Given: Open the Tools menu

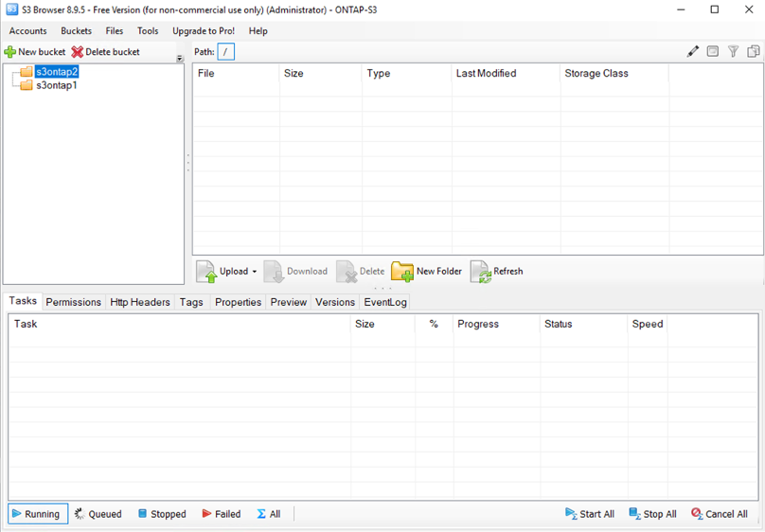Looking at the screenshot, I should tap(148, 30).
